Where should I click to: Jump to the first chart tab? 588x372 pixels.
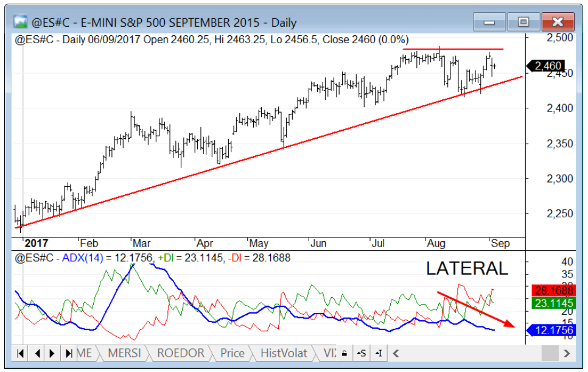[x=20, y=353]
